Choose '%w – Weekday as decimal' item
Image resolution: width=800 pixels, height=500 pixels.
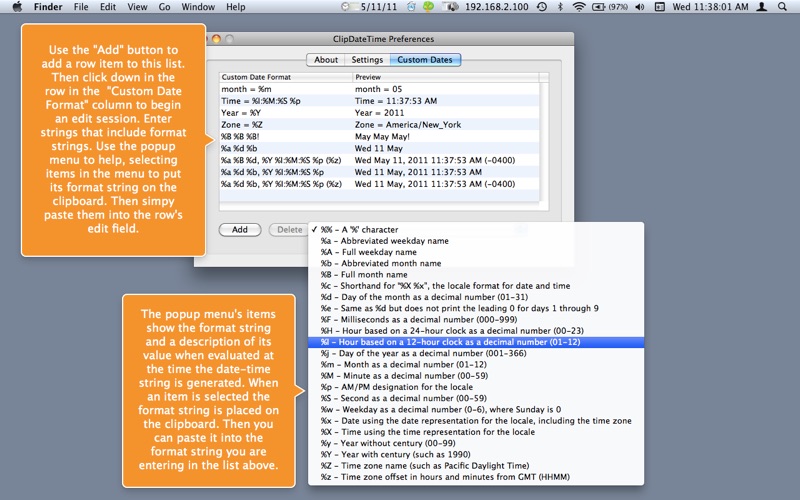pos(476,409)
